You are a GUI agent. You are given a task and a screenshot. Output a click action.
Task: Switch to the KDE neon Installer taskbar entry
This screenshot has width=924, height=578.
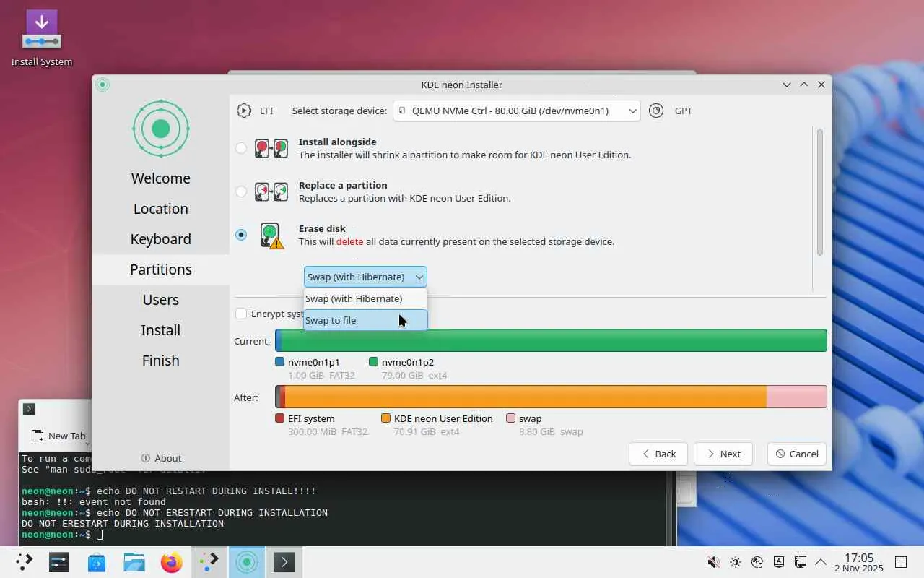click(247, 562)
